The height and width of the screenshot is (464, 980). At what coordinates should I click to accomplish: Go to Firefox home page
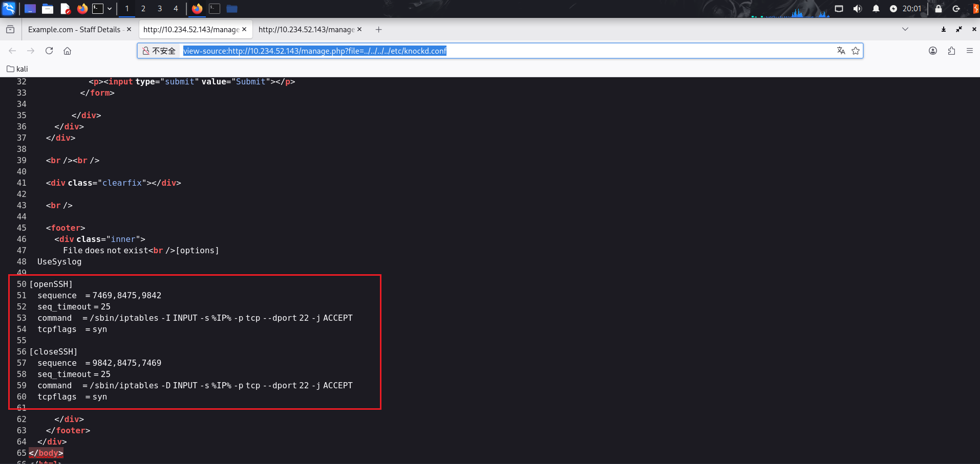67,51
